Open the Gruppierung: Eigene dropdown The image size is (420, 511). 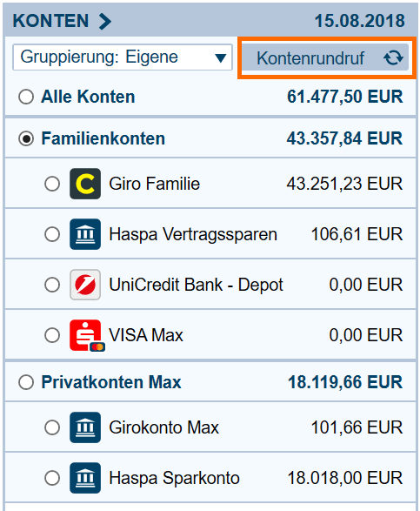point(123,57)
